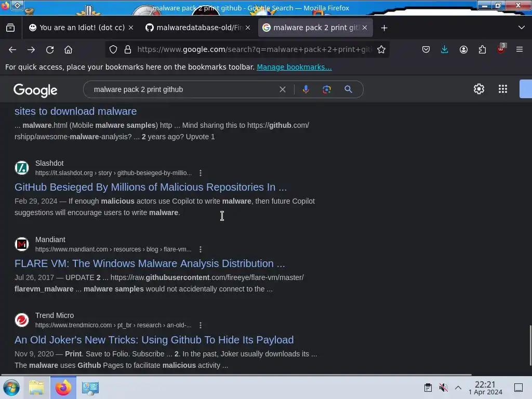This screenshot has height=399, width=532.
Task: Close the malwaredatabase-old tab
Action: [x=248, y=28]
